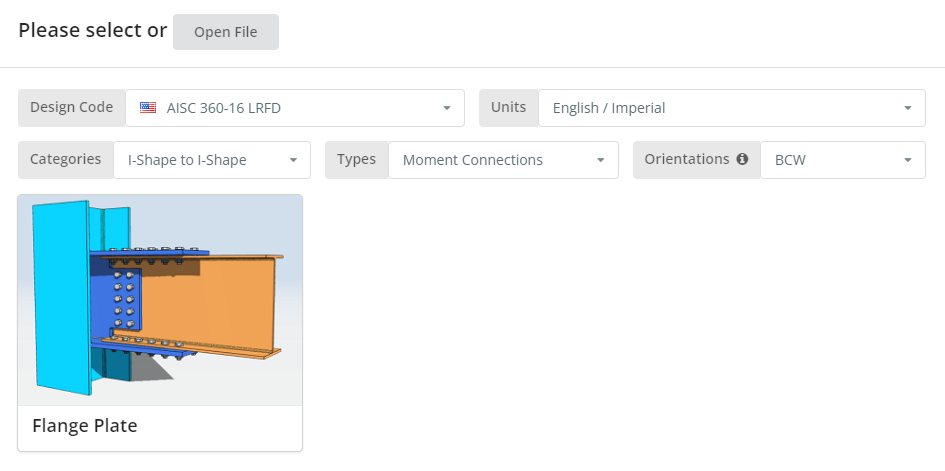Click the Design Code label
The image size is (945, 471).
coord(72,107)
